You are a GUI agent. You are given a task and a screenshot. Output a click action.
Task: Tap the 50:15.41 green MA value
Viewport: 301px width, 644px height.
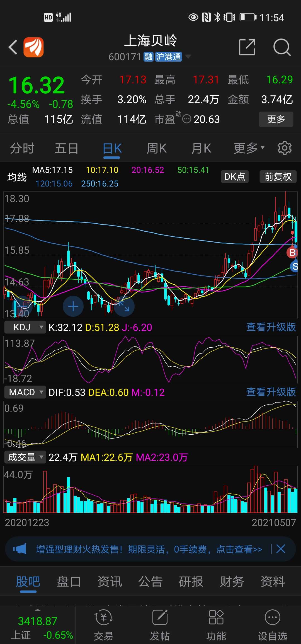193,170
